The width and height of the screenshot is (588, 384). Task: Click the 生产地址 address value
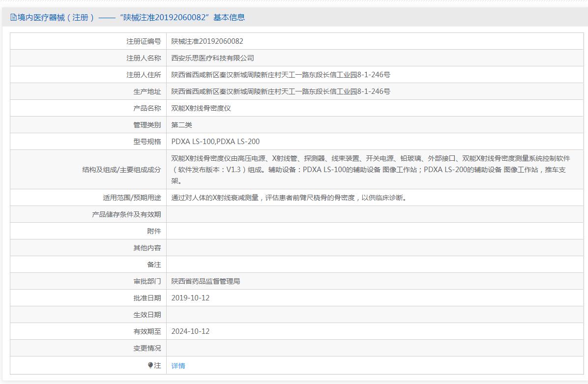pyautogui.click(x=281, y=91)
